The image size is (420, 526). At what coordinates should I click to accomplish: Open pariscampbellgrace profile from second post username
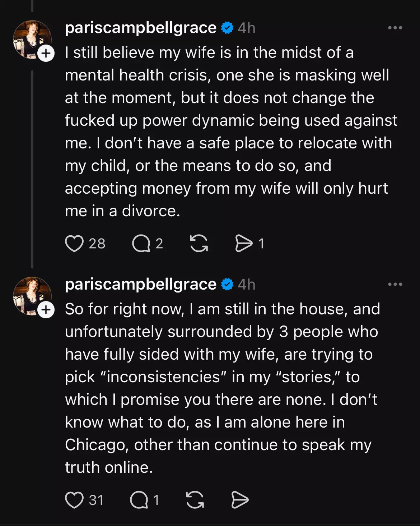141,285
